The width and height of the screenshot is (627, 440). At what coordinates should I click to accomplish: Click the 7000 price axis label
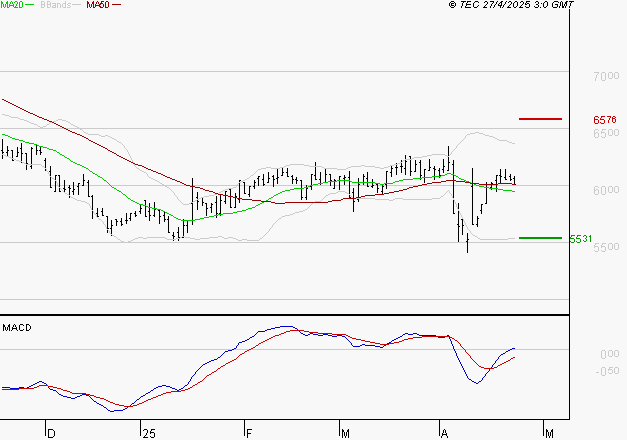click(x=606, y=76)
